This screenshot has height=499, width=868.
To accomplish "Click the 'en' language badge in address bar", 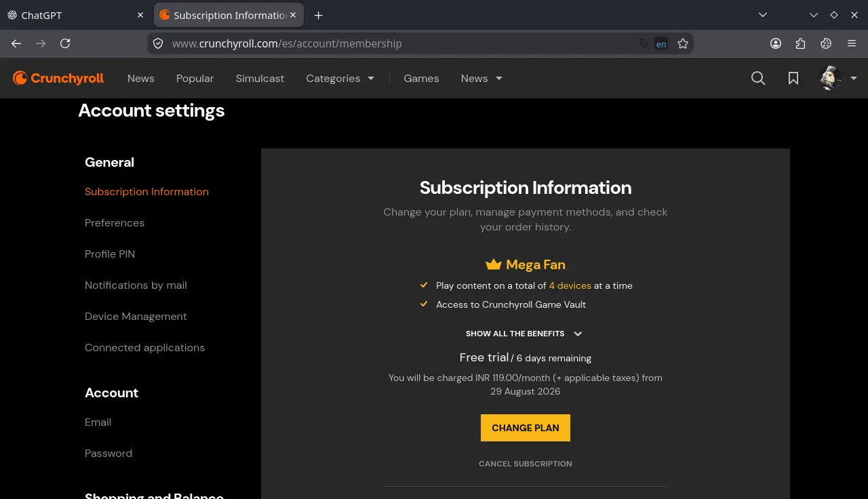I will (661, 44).
